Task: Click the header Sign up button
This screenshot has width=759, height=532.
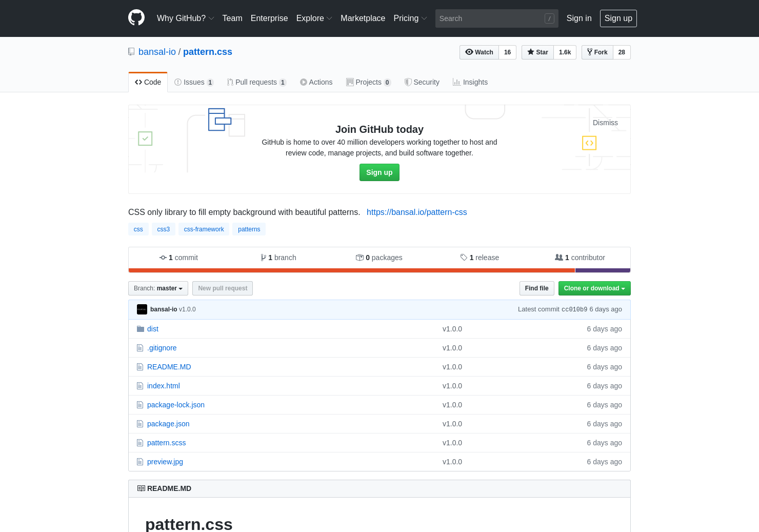Action: pyautogui.click(x=618, y=18)
